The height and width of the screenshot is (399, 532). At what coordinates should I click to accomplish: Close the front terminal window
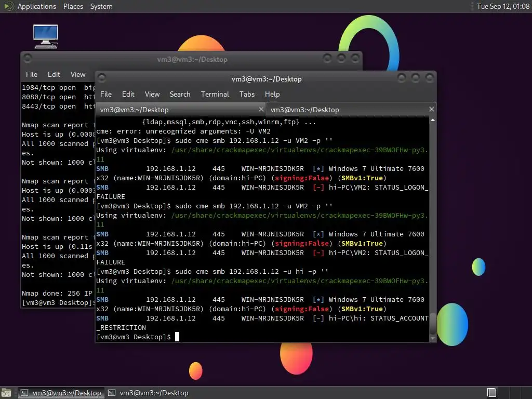429,78
